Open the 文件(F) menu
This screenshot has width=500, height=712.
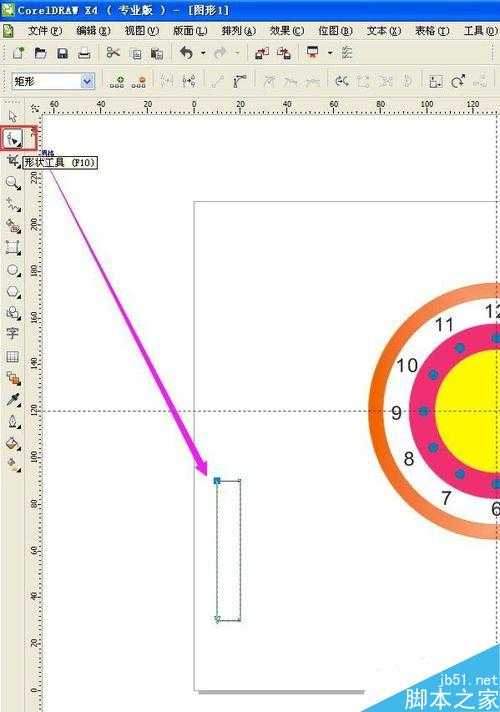point(45,31)
